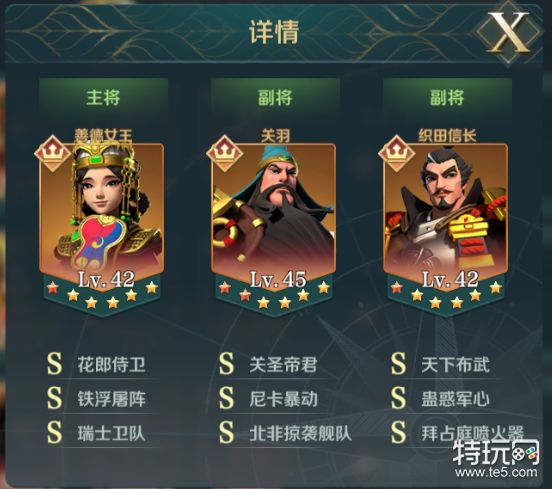The height and width of the screenshot is (489, 552).
Task: Click S rank icon beside 瑞士卫队
Action: (x=55, y=432)
